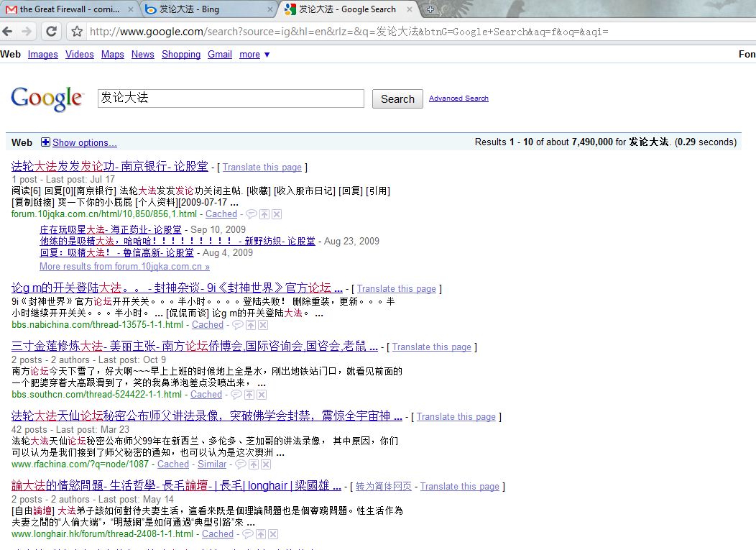
Task: Click the Google logo
Action: click(x=47, y=98)
